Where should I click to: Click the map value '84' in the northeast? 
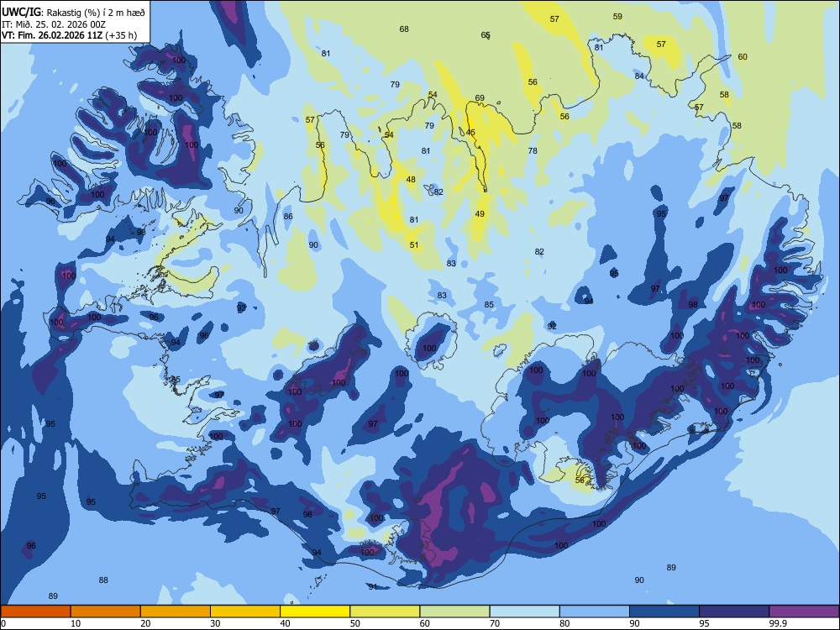point(639,76)
